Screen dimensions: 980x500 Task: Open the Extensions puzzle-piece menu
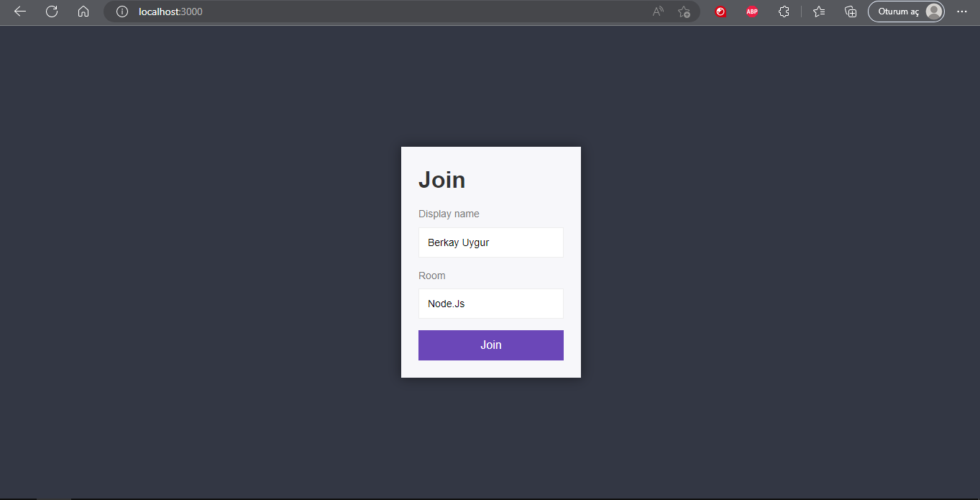(783, 12)
